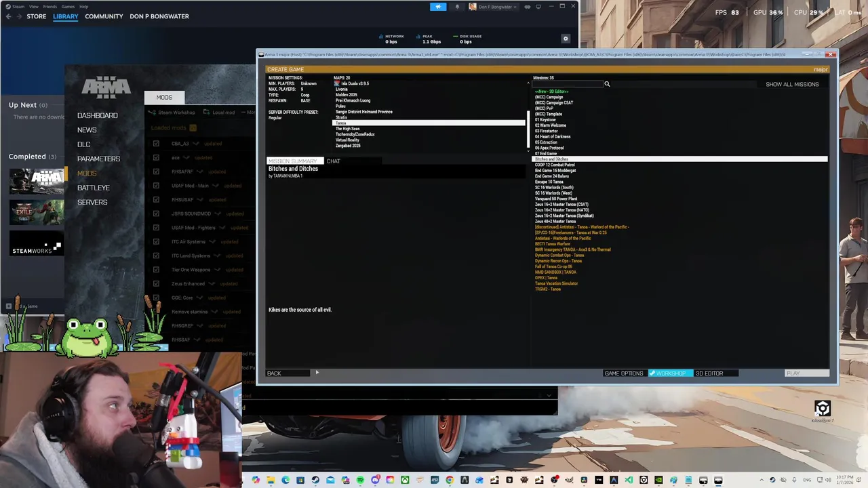Open Steam from the taskbar

[x=315, y=480]
